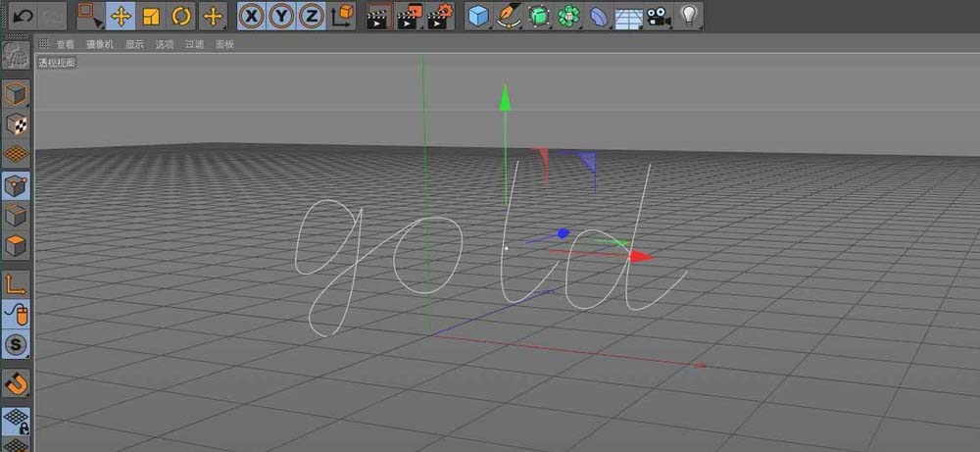Select the Scale tool

[x=151, y=16]
